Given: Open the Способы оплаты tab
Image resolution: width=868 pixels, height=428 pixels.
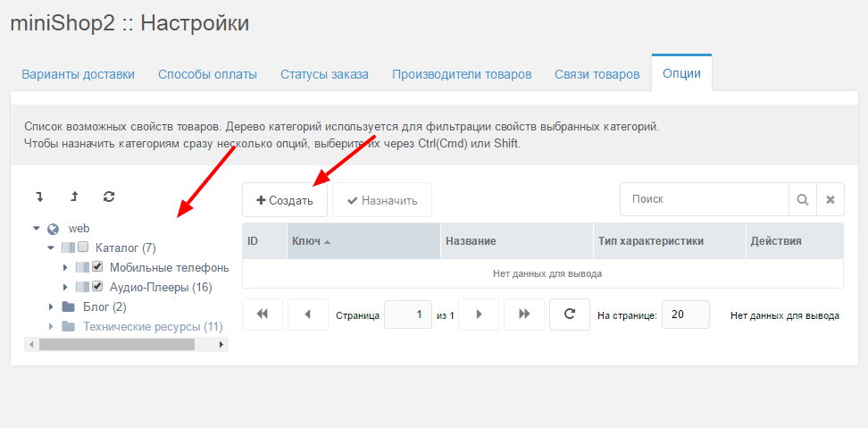Looking at the screenshot, I should click(x=207, y=74).
